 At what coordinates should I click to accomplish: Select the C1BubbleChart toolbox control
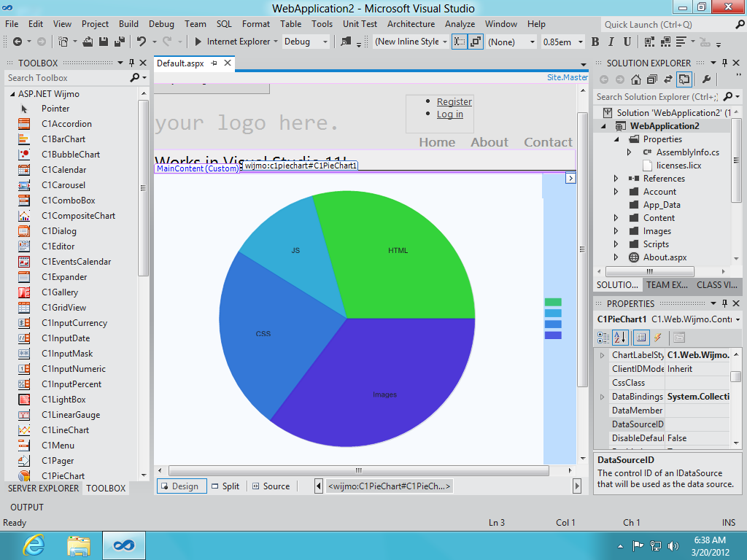click(71, 155)
